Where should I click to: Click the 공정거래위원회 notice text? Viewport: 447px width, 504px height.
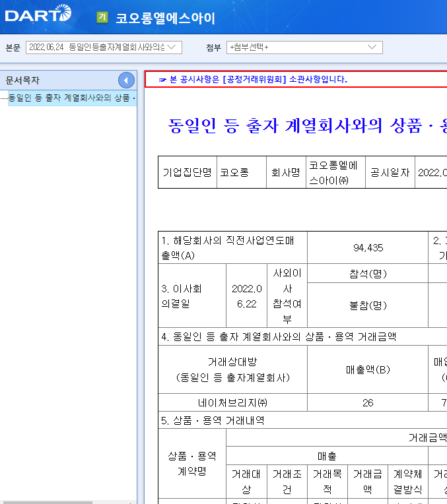pos(258,79)
